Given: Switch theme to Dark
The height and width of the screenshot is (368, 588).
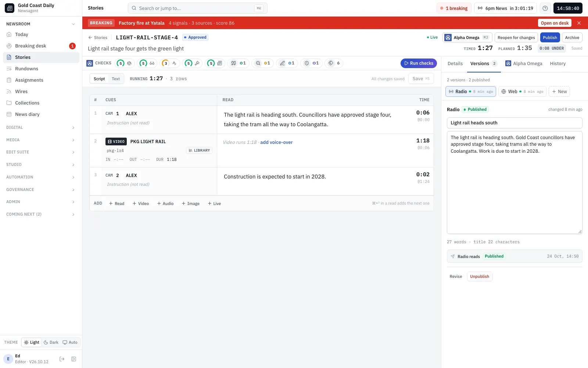Looking at the screenshot, I should click(51, 342).
